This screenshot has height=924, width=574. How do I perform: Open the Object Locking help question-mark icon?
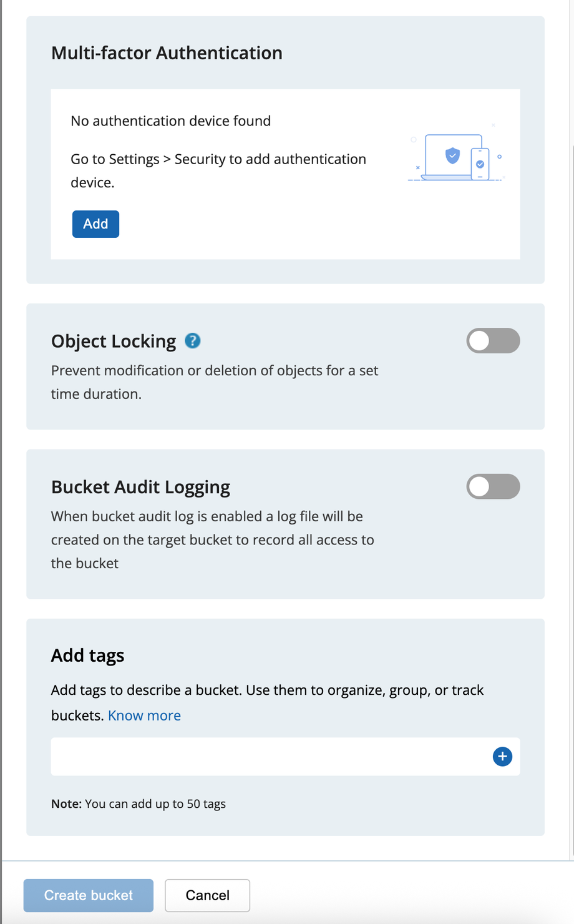click(193, 341)
